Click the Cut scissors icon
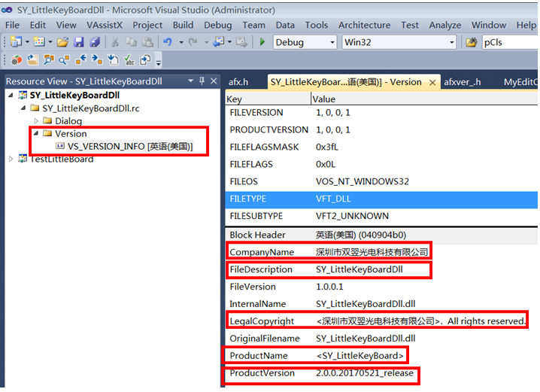This screenshot has width=540, height=392. click(x=116, y=42)
